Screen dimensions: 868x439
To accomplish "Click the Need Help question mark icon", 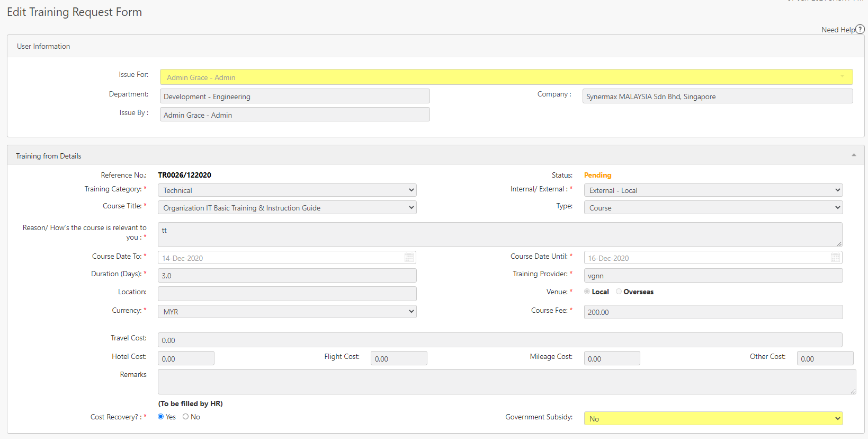I will point(860,29).
